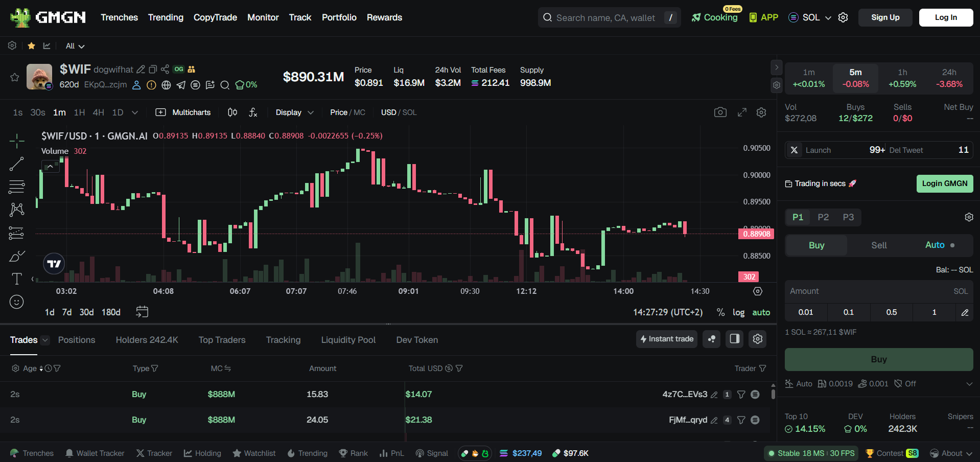The height and width of the screenshot is (462, 980).
Task: Open the Liquidity Pool tab
Action: pyautogui.click(x=348, y=340)
